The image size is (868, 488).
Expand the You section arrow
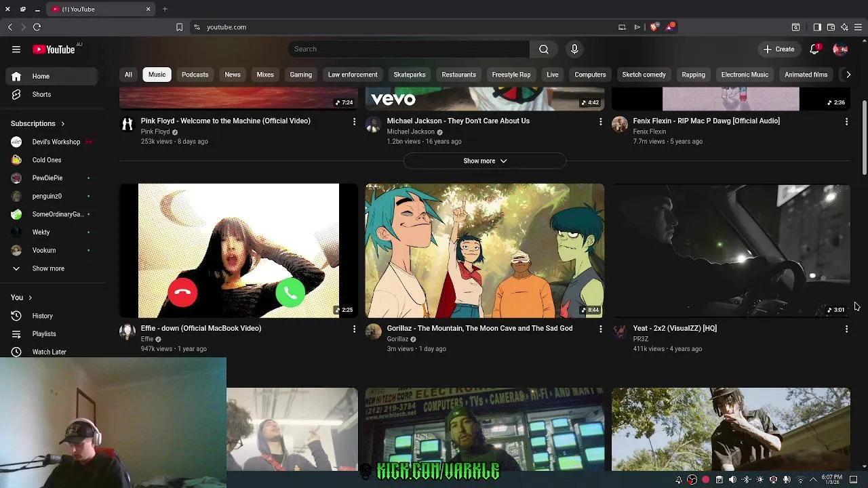[x=30, y=298]
